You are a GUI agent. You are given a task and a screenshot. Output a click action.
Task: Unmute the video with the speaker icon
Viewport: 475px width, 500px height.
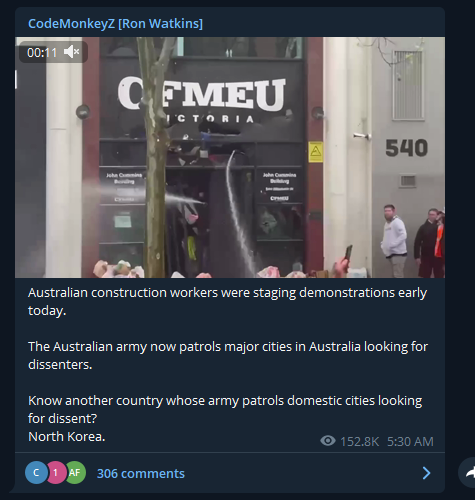coord(72,52)
